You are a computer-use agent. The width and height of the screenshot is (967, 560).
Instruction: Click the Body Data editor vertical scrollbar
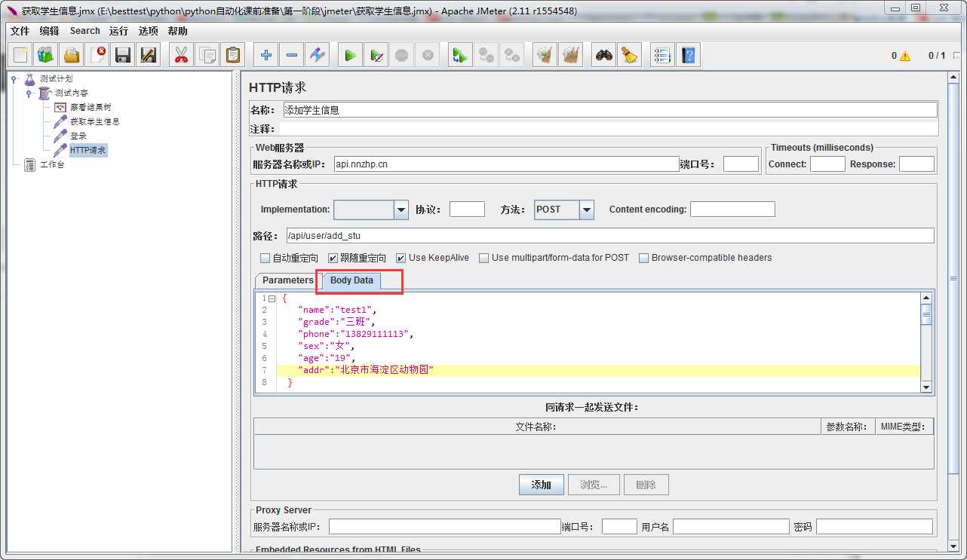pyautogui.click(x=926, y=343)
